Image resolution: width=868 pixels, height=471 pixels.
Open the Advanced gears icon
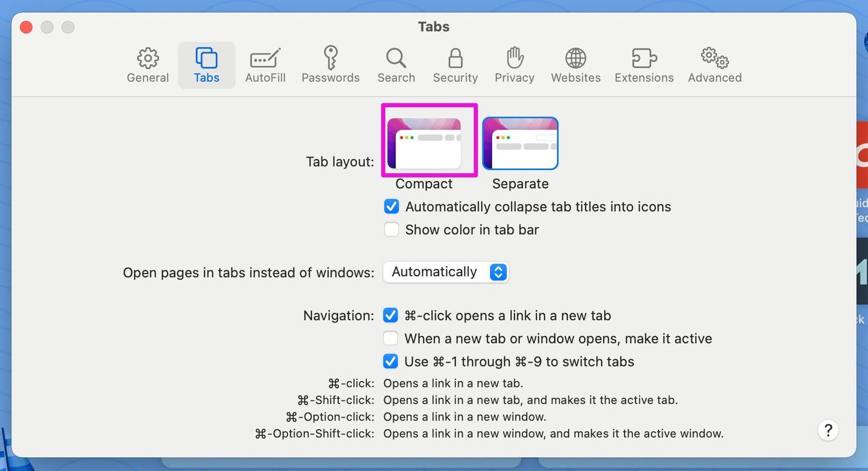tap(715, 58)
